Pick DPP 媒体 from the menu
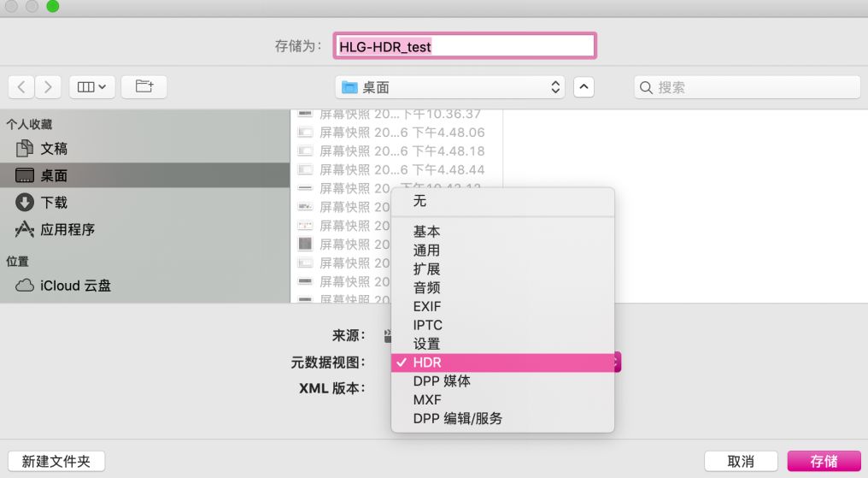Image resolution: width=868 pixels, height=478 pixels. (442, 381)
